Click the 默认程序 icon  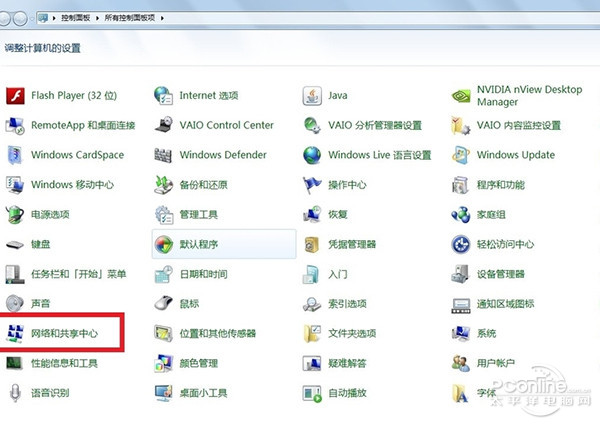click(164, 245)
